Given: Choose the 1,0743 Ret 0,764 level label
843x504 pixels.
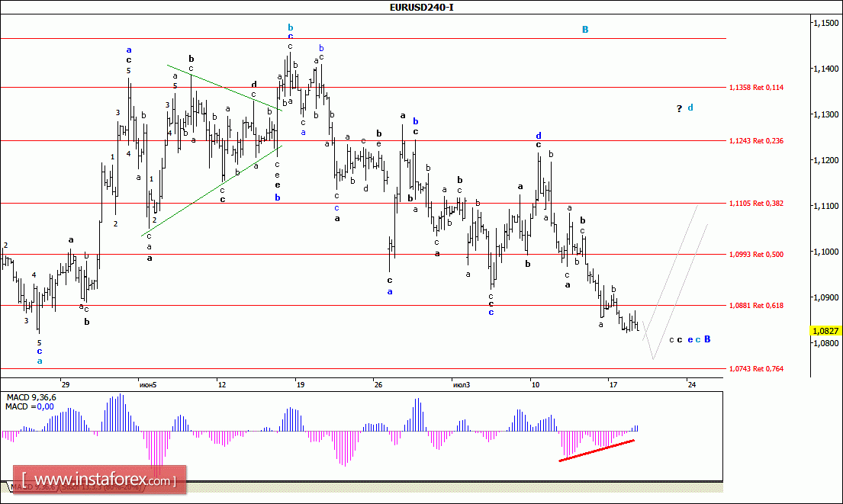Looking at the screenshot, I should pyautogui.click(x=756, y=369).
